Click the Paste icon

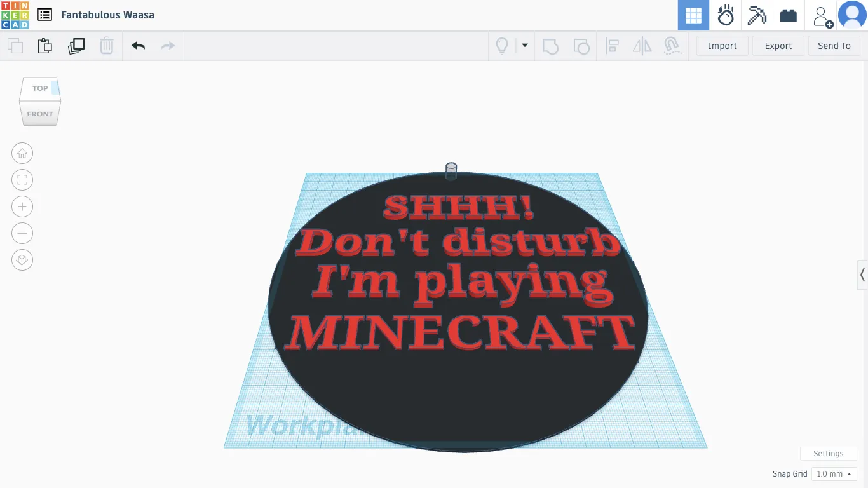coord(44,46)
